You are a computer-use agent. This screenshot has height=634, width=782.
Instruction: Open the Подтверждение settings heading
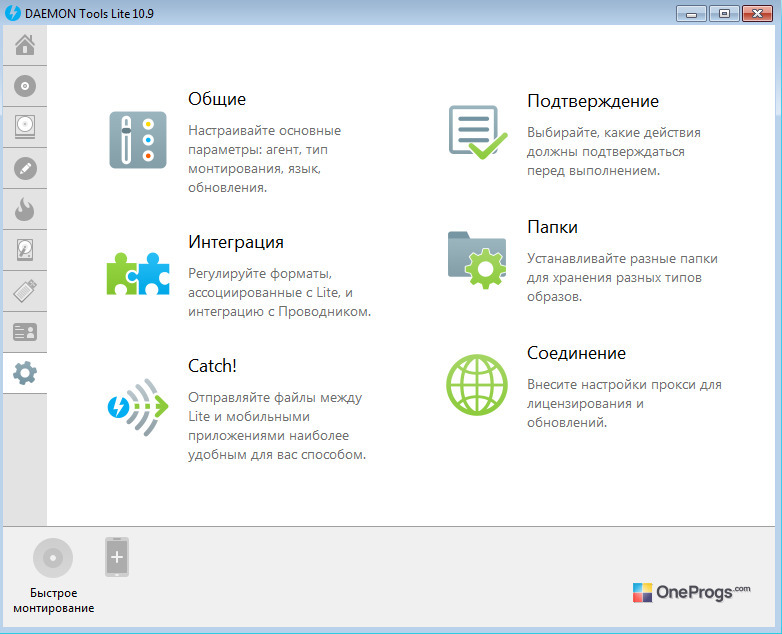(x=593, y=101)
